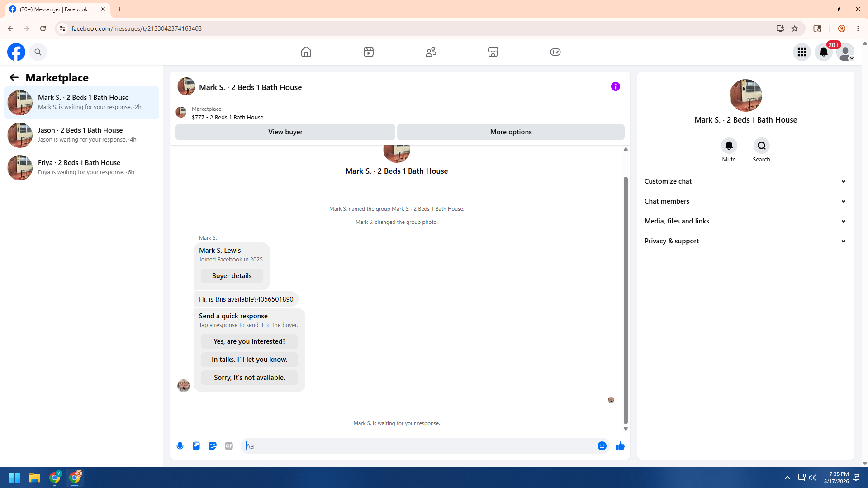
Task: Search in conversation via the Search icon
Action: [762, 146]
